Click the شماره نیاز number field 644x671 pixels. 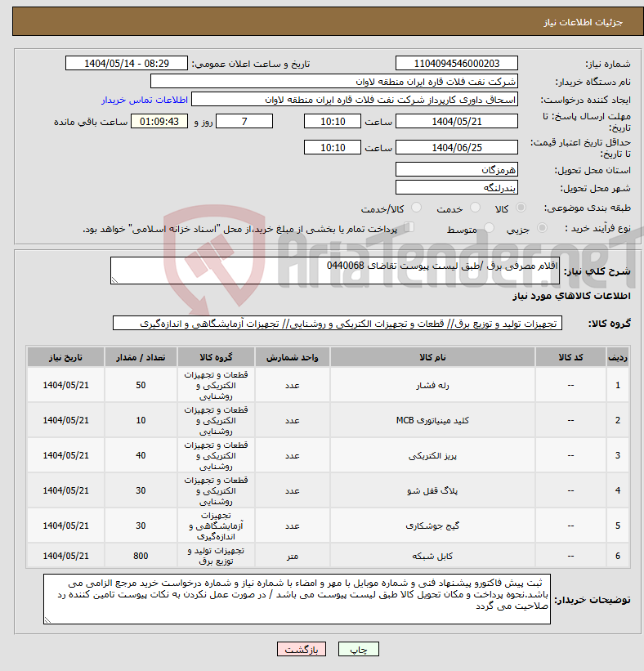tap(457, 63)
